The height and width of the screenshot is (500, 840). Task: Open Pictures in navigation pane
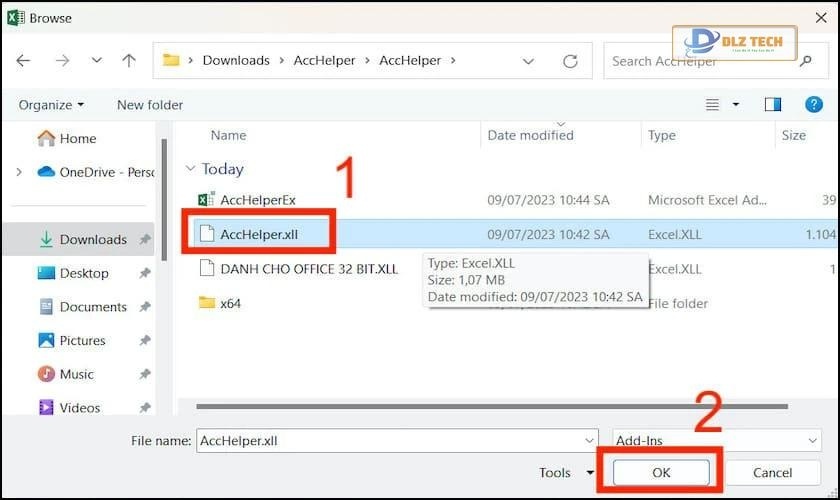(x=82, y=341)
